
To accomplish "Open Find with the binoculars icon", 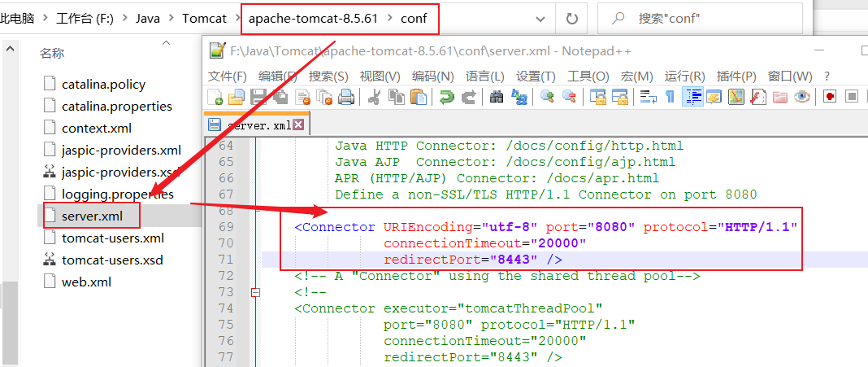I will (496, 97).
